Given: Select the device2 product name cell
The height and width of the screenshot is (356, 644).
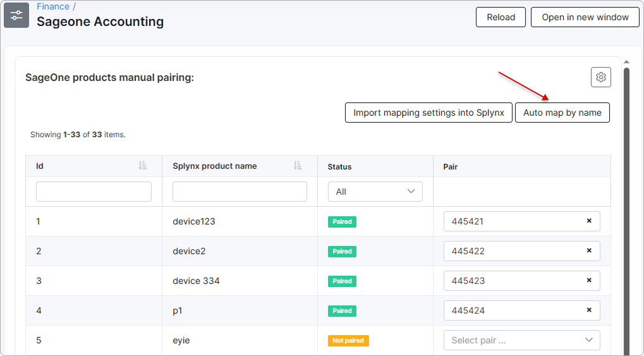Looking at the screenshot, I should coord(240,251).
